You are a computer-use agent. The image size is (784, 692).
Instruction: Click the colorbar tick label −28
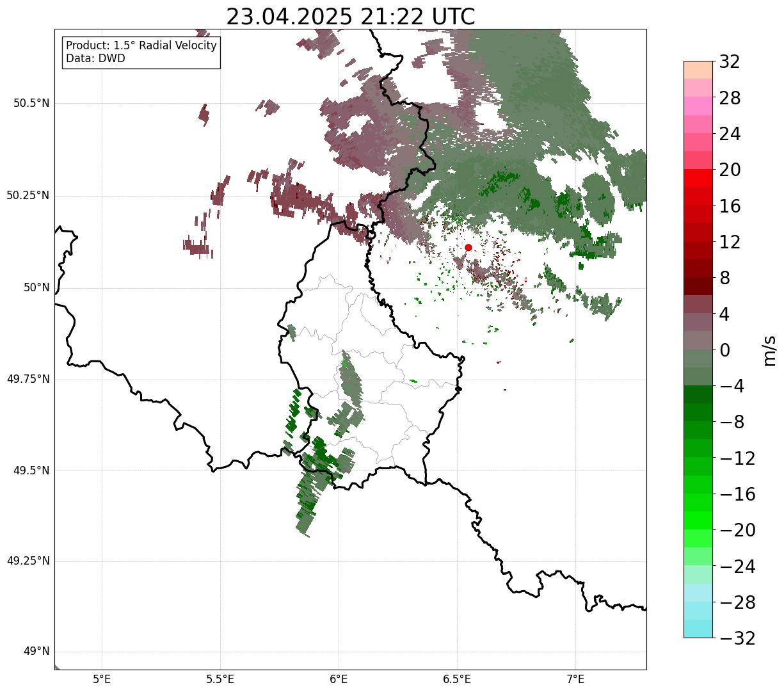point(737,603)
